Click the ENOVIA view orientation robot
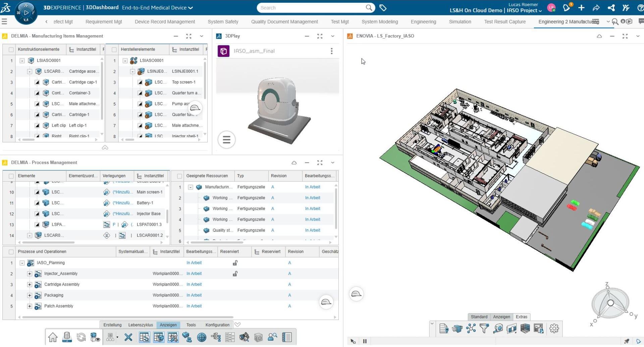The height and width of the screenshot is (347, 644). click(610, 303)
